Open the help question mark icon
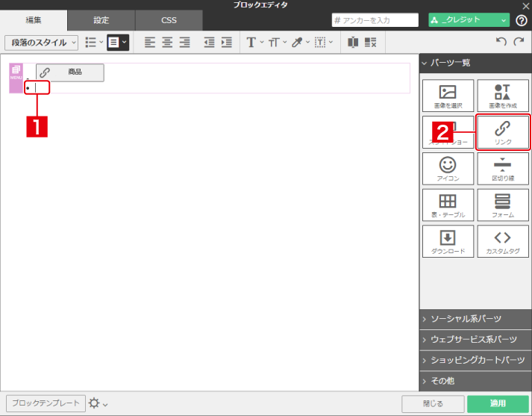 click(x=521, y=20)
